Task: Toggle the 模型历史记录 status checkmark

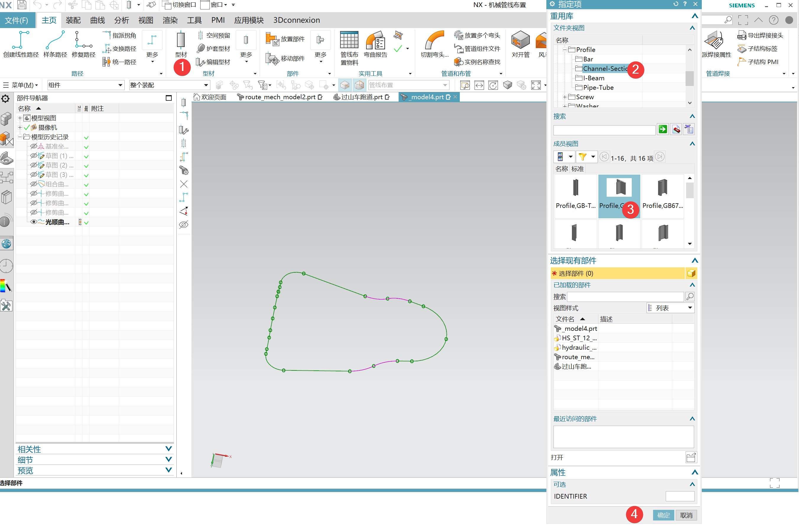Action: point(86,137)
